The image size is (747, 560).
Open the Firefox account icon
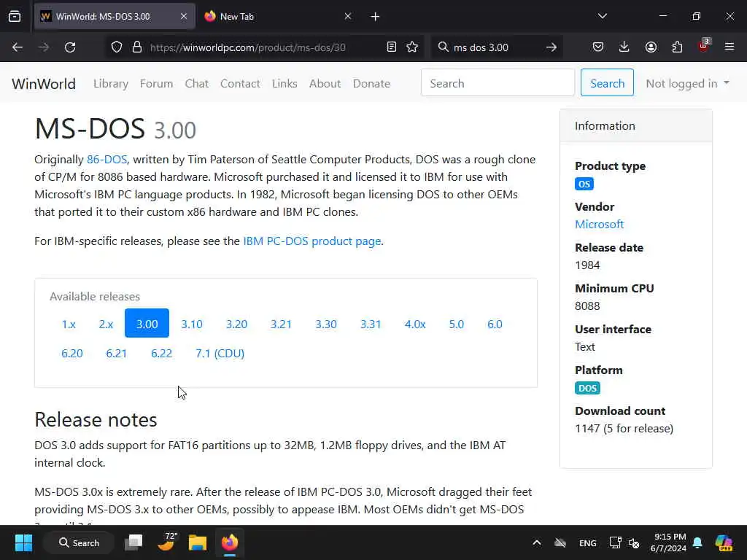[651, 47]
